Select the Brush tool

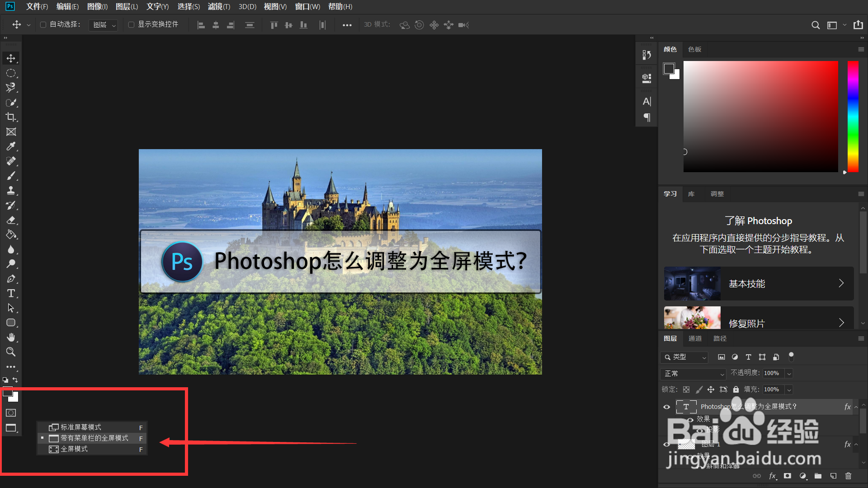click(11, 176)
